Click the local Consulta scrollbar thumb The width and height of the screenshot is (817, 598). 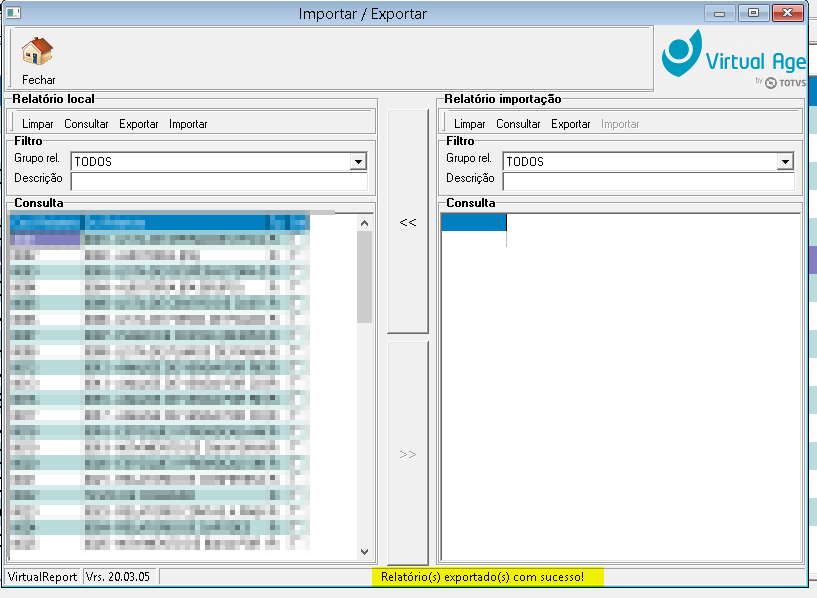tap(365, 277)
